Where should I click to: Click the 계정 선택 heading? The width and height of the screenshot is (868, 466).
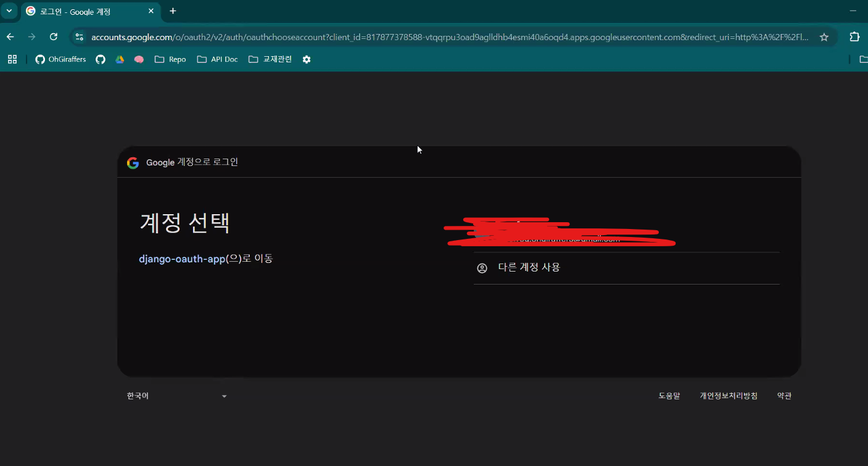[x=185, y=223]
